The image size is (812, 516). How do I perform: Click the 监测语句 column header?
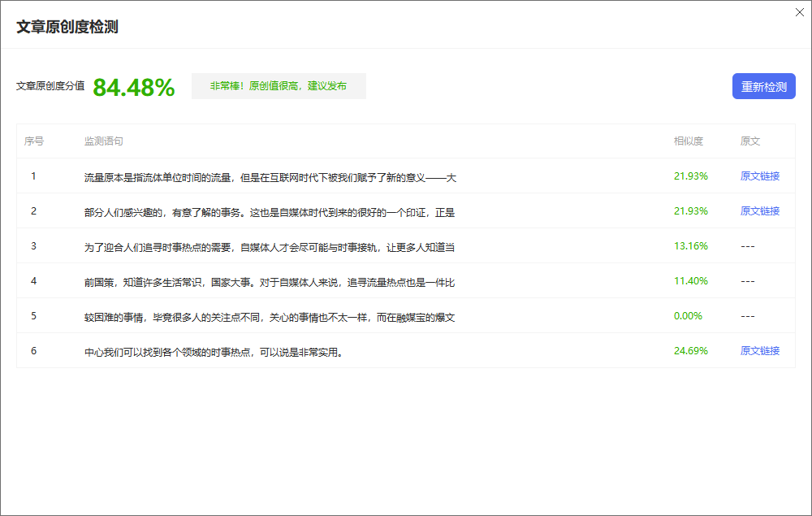click(x=104, y=141)
